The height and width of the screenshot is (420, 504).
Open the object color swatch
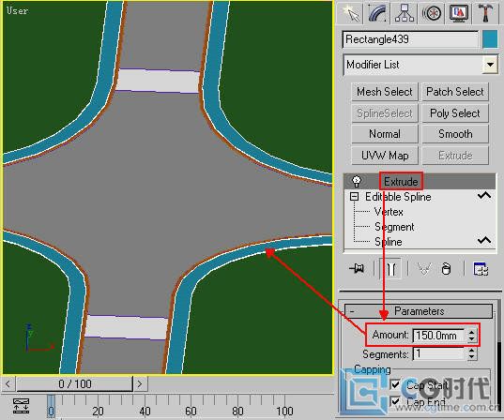click(x=490, y=39)
